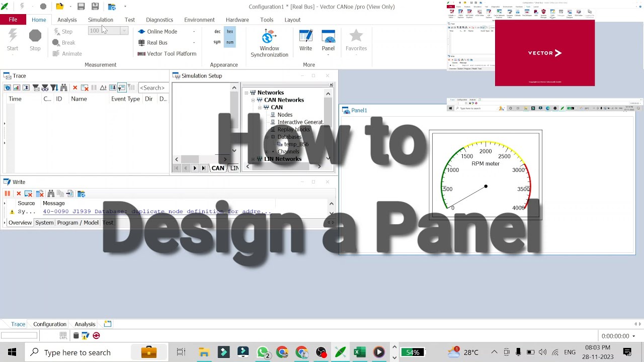Viewport: 644px width, 362px height.
Task: Open the Test ribbon tab
Action: pos(130,20)
